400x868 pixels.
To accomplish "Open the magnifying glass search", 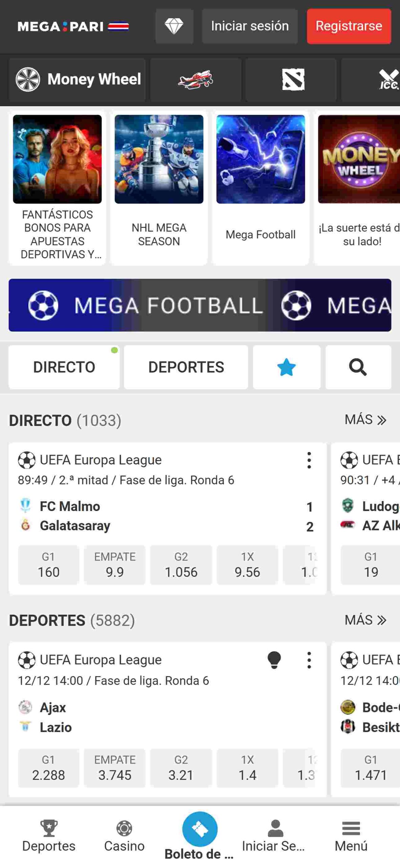I will pos(358,367).
